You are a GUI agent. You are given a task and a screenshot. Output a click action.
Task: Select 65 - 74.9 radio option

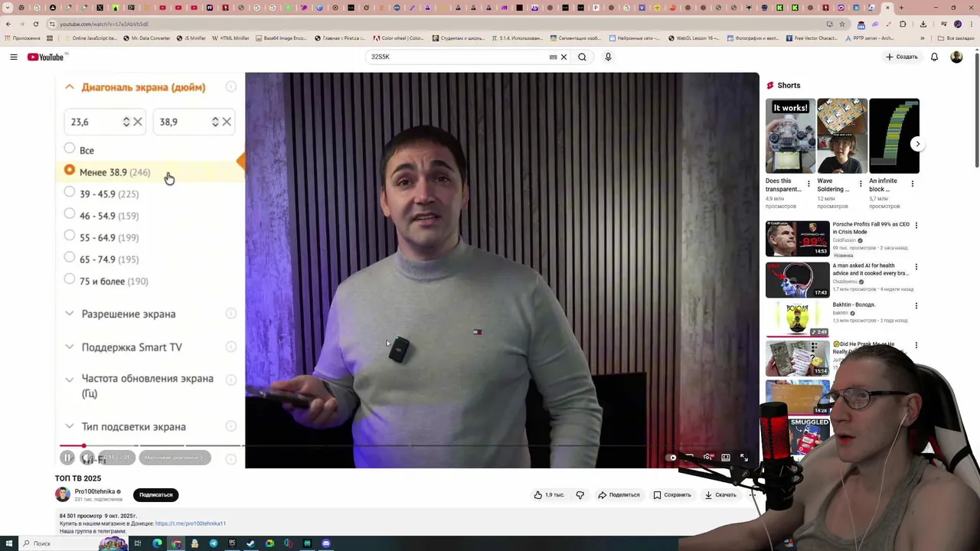tap(70, 257)
